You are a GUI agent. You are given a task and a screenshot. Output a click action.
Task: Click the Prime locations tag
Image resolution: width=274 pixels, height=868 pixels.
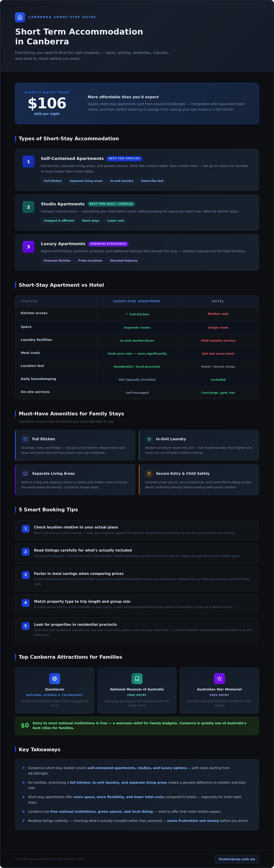[90, 261]
